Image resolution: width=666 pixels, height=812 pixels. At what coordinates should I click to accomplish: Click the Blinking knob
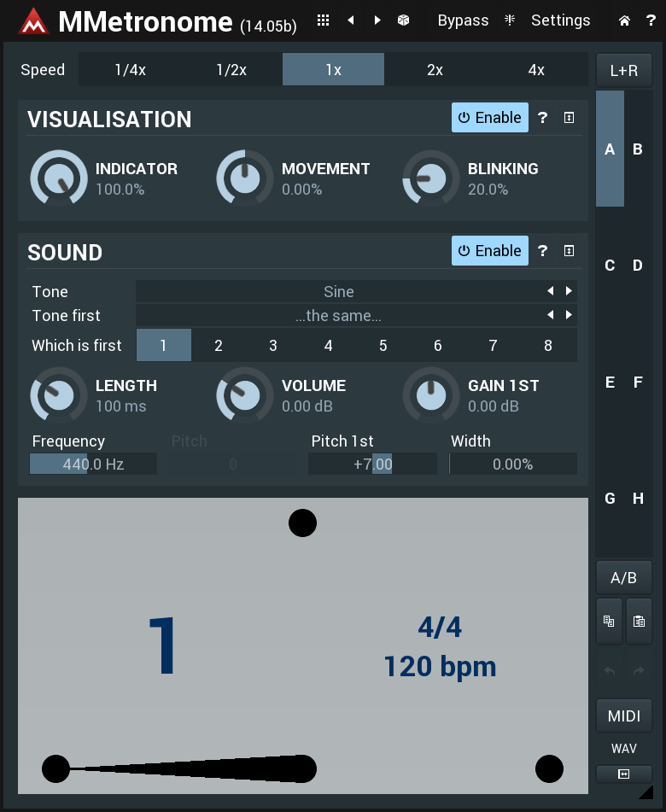431,178
